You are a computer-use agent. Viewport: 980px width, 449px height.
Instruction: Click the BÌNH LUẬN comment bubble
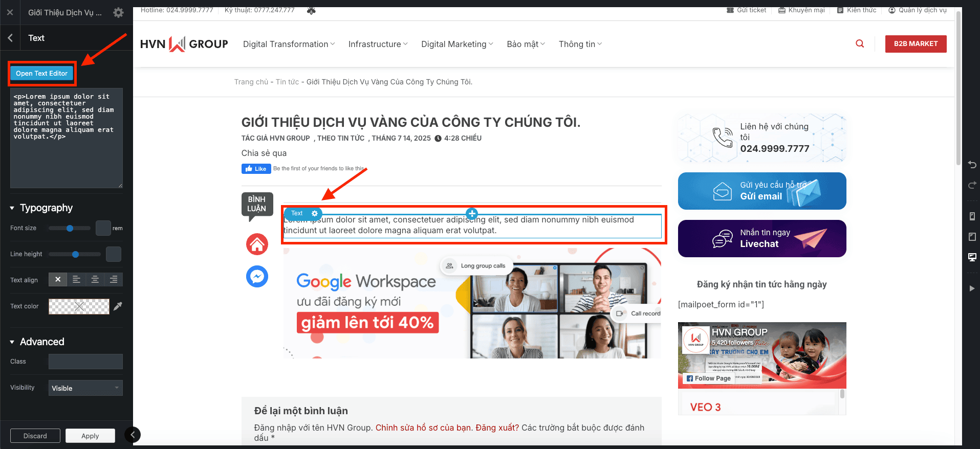pos(257,205)
